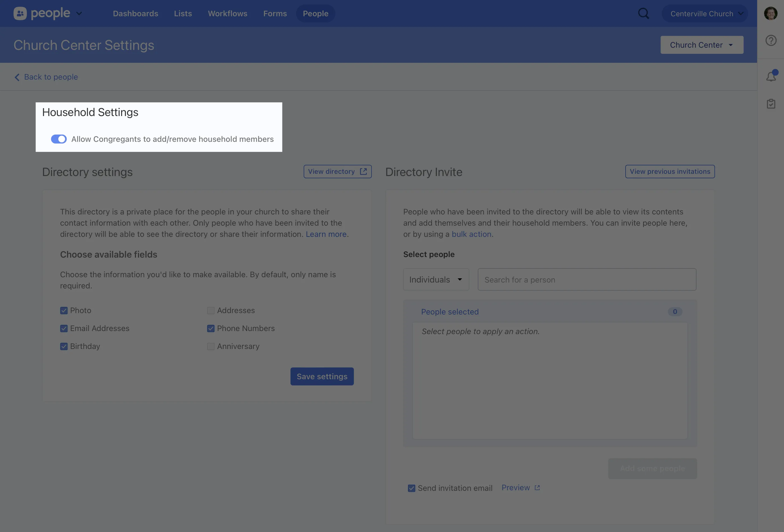
Task: Open the Church Center dropdown
Action: pos(702,45)
